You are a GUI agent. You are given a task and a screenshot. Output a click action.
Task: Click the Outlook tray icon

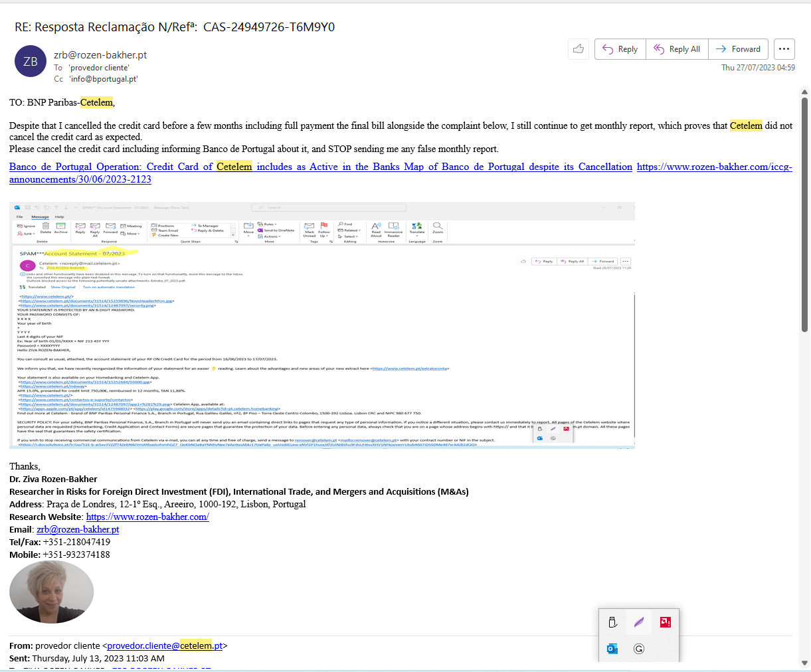coord(612,649)
